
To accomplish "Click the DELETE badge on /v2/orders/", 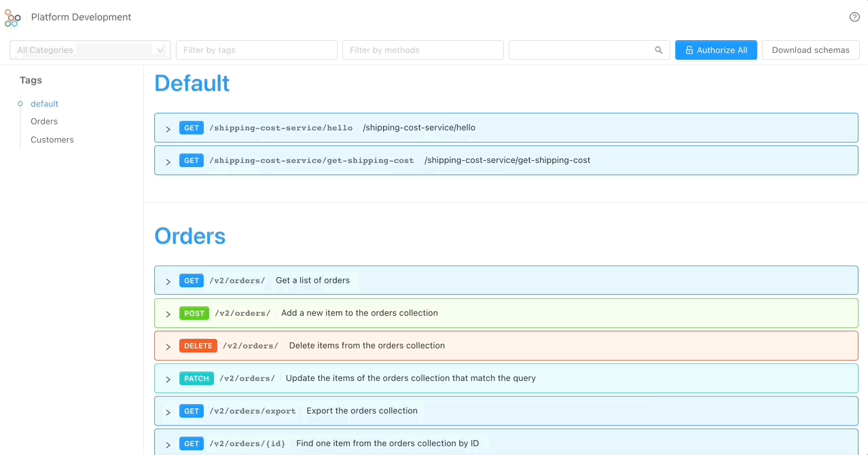I will 198,346.
